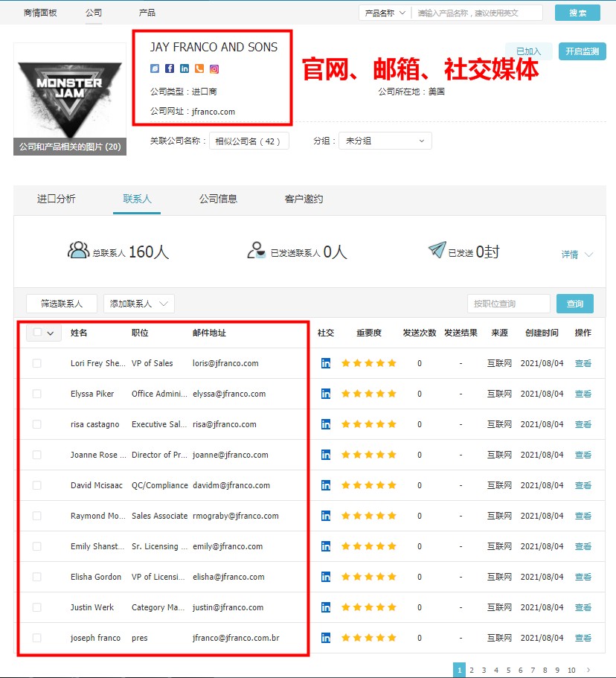Viewport: 616px width, 678px height.
Task: Open Elisha Gordon's LinkedIn icon
Action: pos(326,576)
